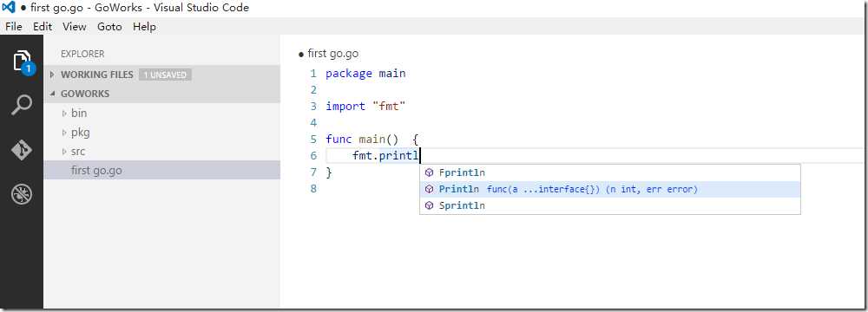Open the Git source control icon
The height and width of the screenshot is (312, 868).
(22, 150)
